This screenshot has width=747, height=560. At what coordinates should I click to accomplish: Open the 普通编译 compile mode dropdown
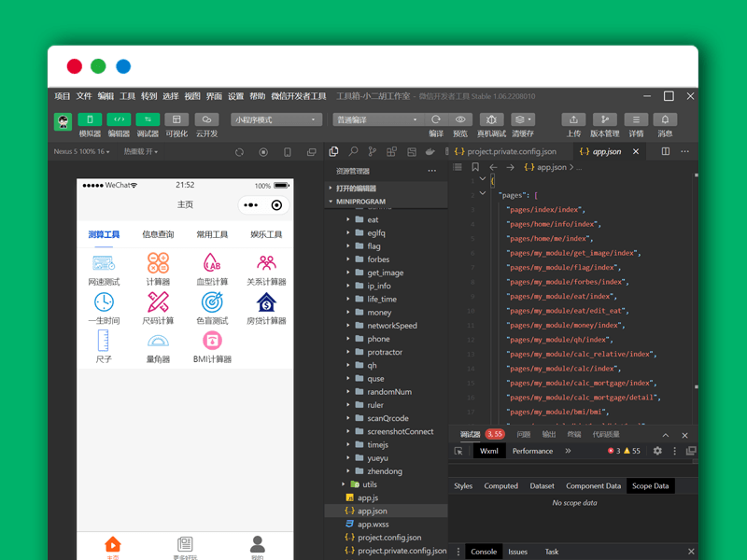(x=376, y=119)
